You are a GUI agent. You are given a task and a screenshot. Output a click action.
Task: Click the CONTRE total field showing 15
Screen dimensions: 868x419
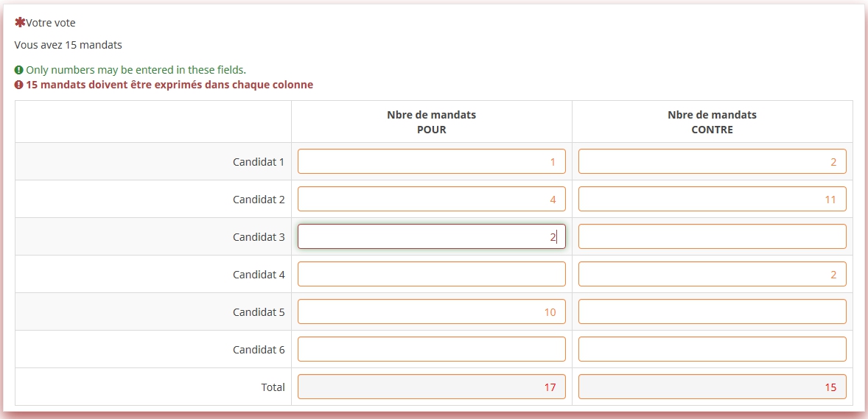712,387
